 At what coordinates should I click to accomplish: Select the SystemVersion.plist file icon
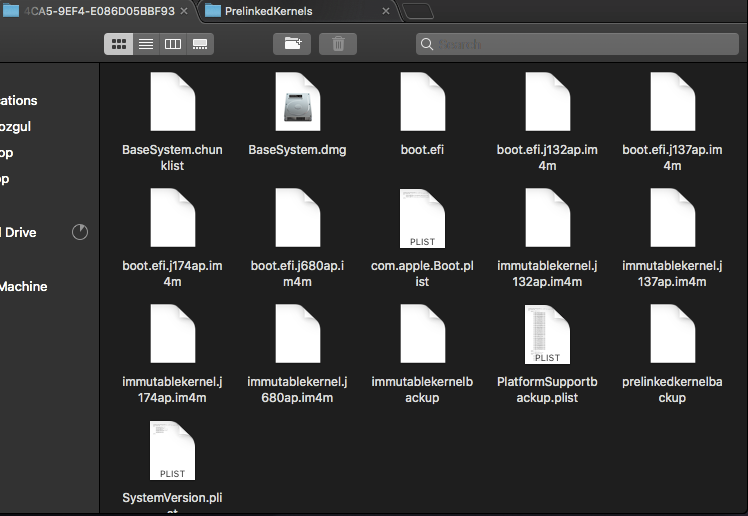pyautogui.click(x=173, y=450)
